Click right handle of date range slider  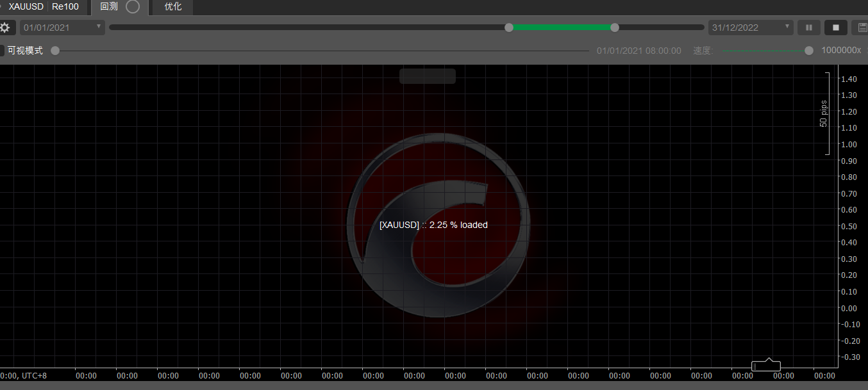(615, 28)
